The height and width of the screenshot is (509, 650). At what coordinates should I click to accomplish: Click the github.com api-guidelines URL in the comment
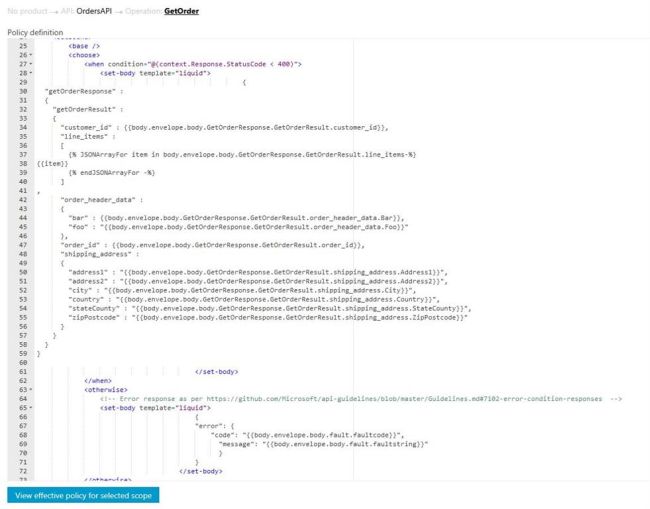[404, 399]
